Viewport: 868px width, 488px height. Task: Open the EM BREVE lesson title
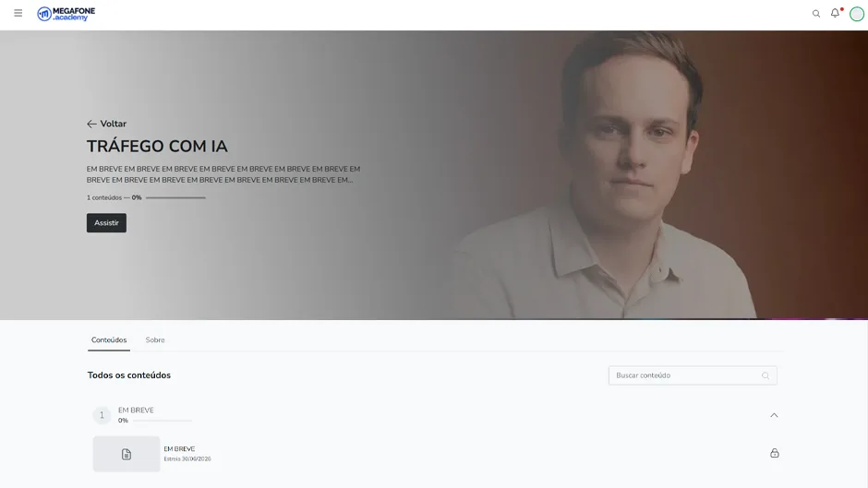179,448
